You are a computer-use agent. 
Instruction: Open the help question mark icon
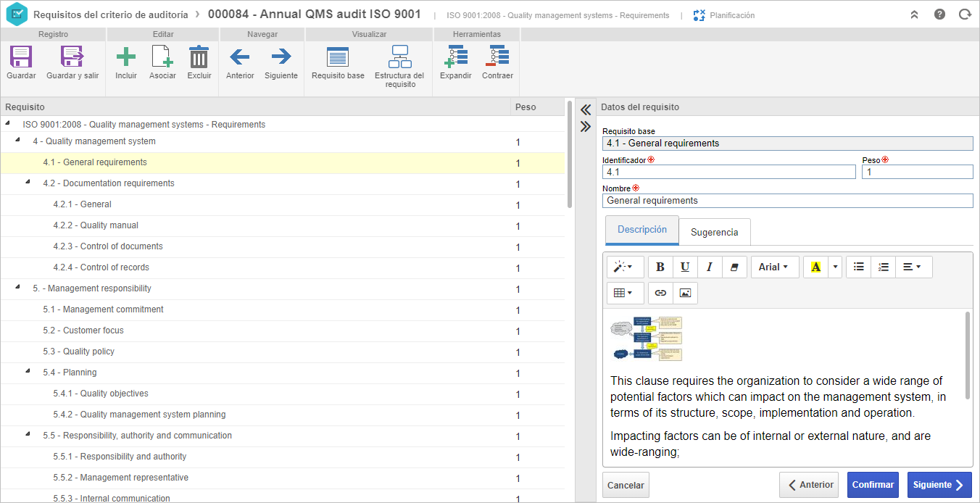pos(939,14)
